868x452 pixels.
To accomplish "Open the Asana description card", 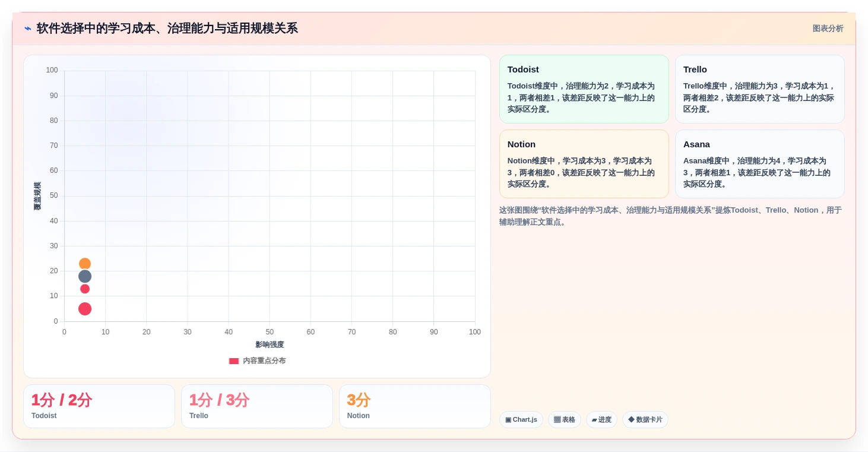I will tap(760, 164).
